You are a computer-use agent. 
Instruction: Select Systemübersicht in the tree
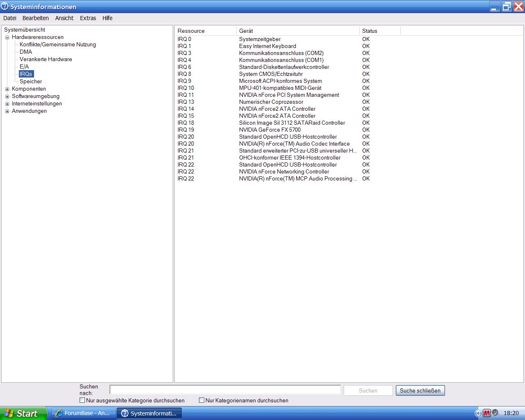click(x=25, y=30)
